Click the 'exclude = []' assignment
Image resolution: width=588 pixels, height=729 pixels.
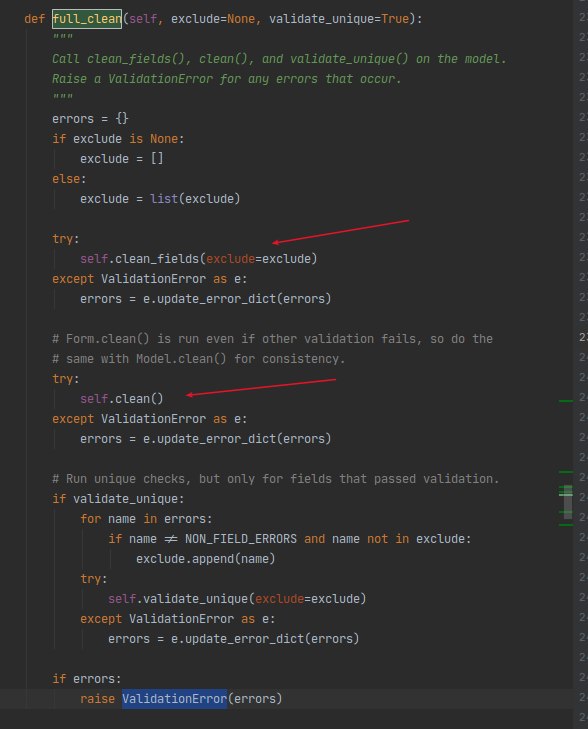pos(122,159)
